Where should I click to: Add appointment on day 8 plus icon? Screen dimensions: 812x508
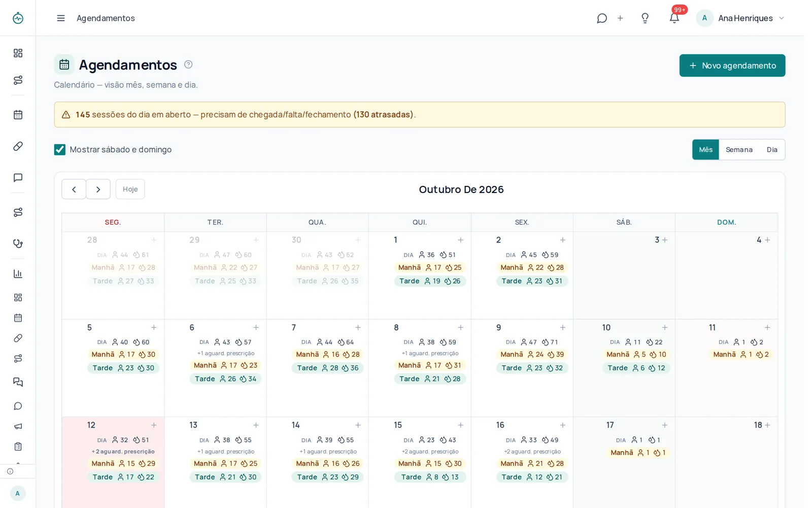[460, 328]
